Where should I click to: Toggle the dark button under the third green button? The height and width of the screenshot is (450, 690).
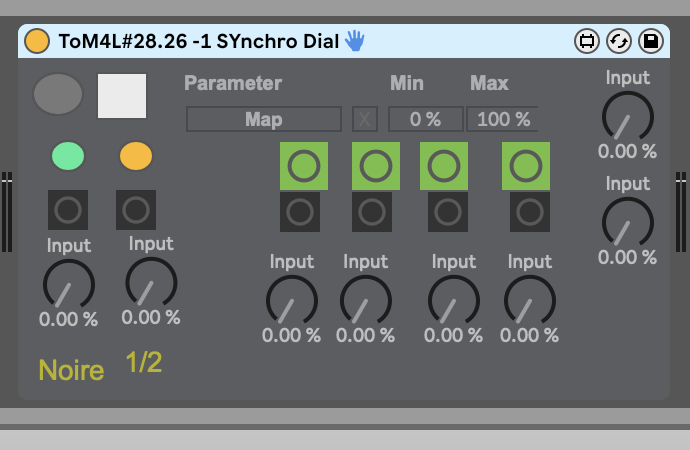point(448,212)
